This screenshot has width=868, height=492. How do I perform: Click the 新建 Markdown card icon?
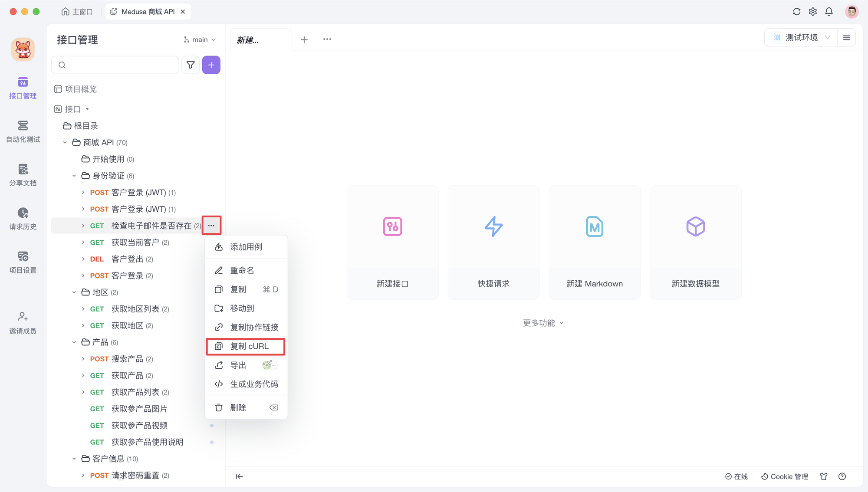pos(595,226)
